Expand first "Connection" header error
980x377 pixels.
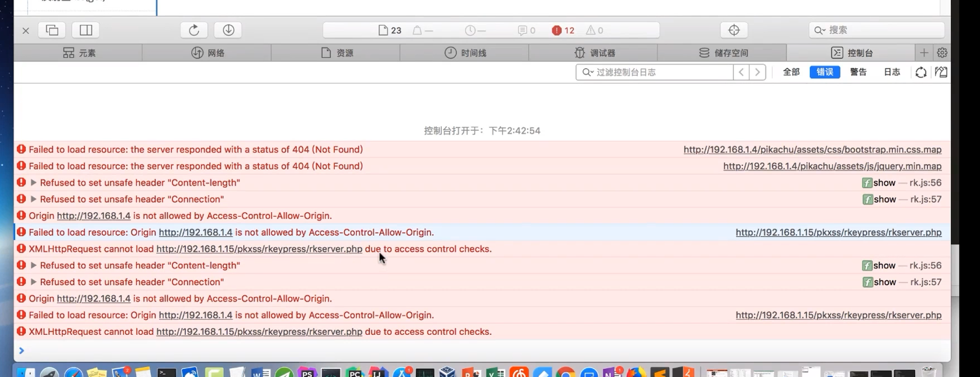click(x=33, y=199)
